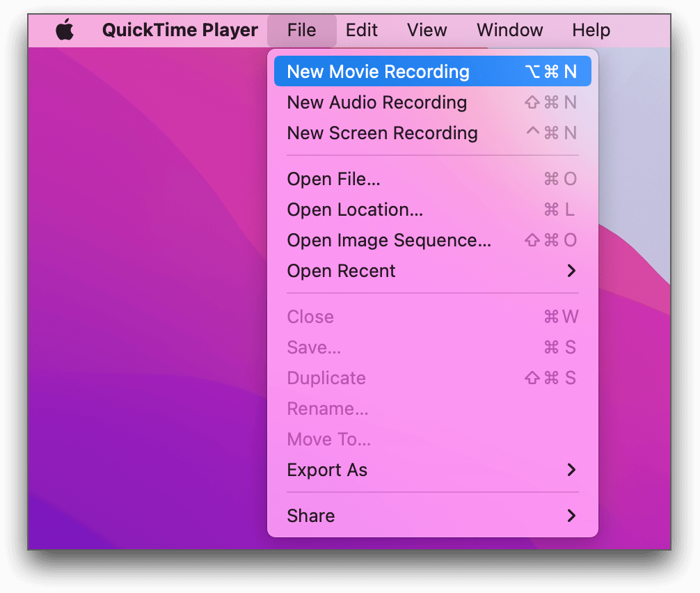The image size is (700, 593).
Task: Click the File menu title
Action: click(302, 30)
